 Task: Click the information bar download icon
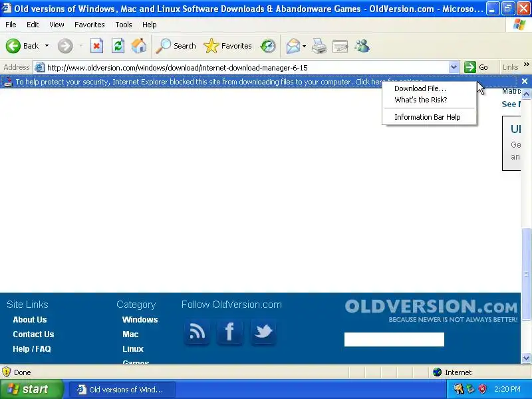[x=8, y=82]
